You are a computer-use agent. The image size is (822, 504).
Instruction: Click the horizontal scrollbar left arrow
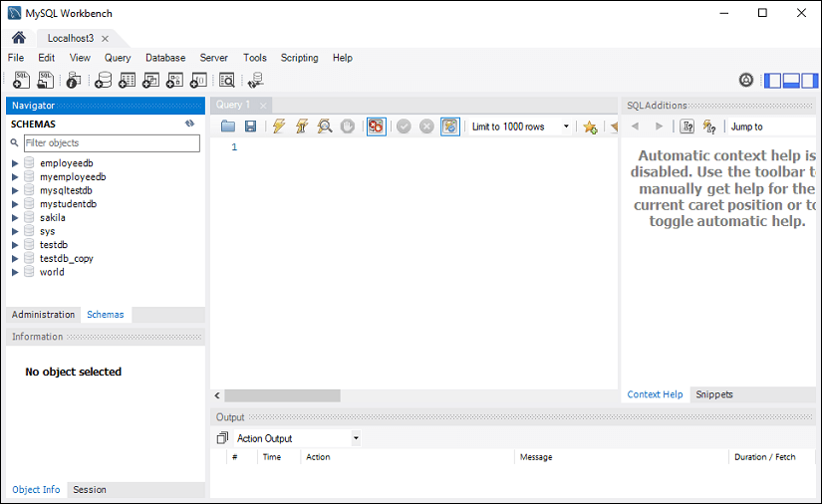(x=217, y=395)
